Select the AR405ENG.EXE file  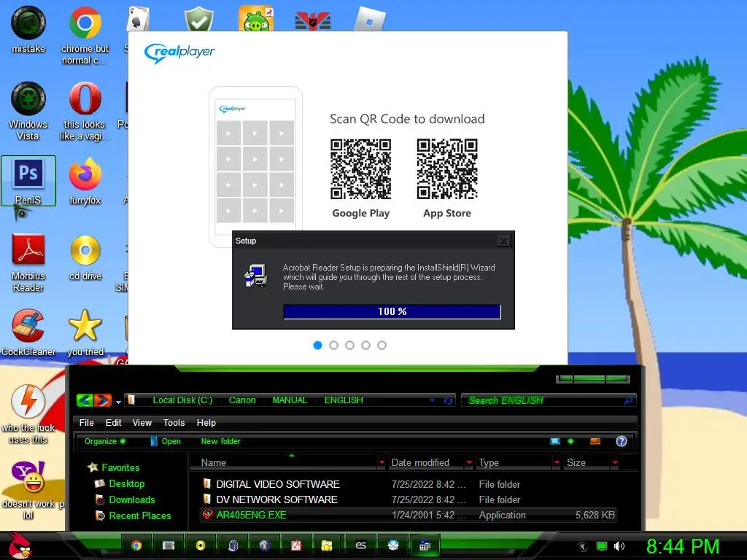tap(409, 516)
